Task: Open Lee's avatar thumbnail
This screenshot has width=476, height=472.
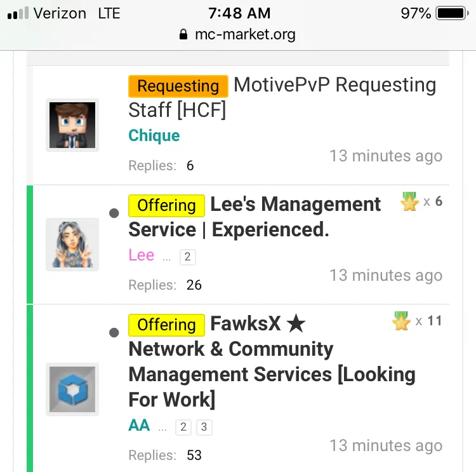Action: click(72, 245)
